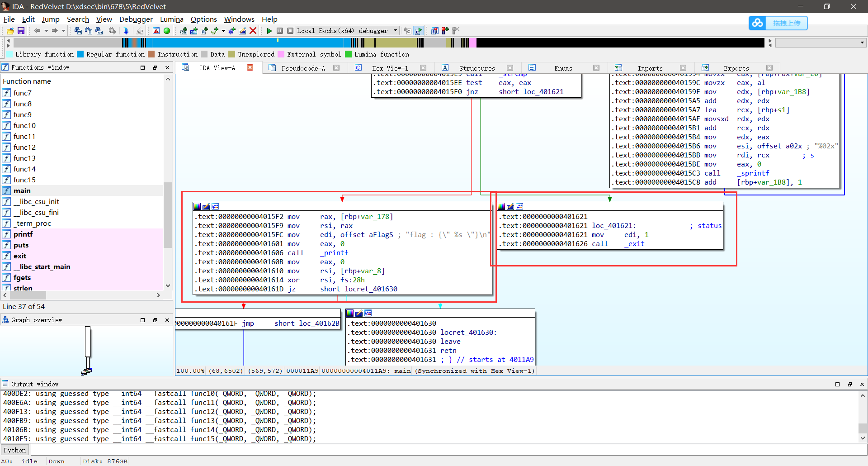Image resolution: width=868 pixels, height=466 pixels.
Task: Click the Python console input field
Action: tap(448, 450)
